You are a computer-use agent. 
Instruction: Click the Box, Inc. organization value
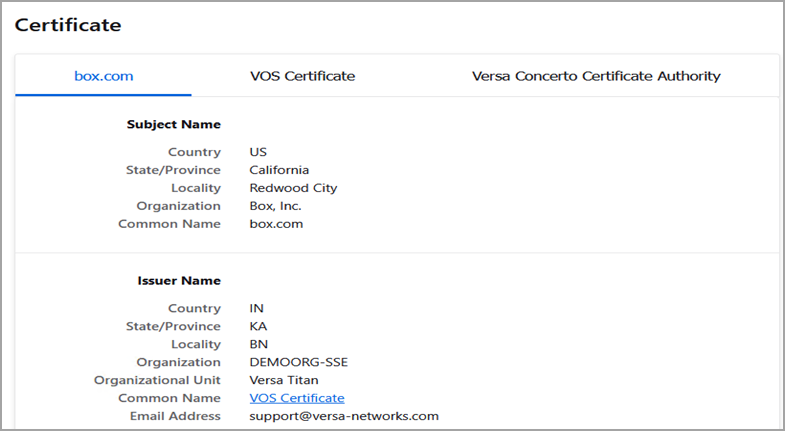pos(275,206)
